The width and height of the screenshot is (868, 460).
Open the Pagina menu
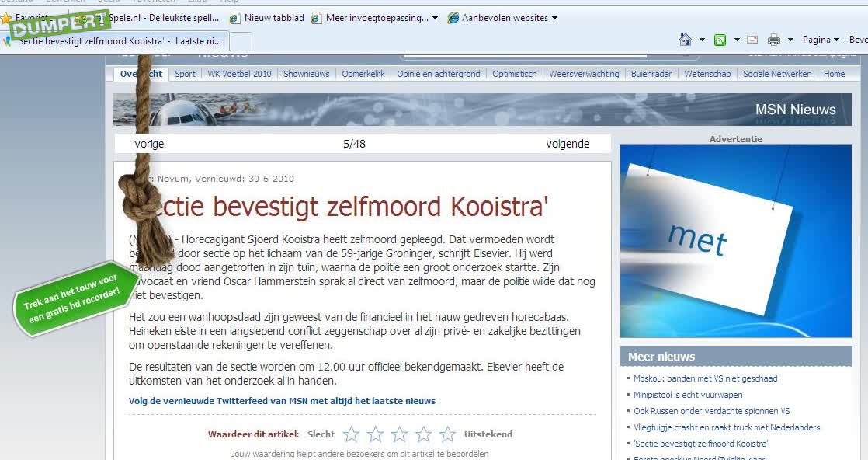(x=821, y=40)
